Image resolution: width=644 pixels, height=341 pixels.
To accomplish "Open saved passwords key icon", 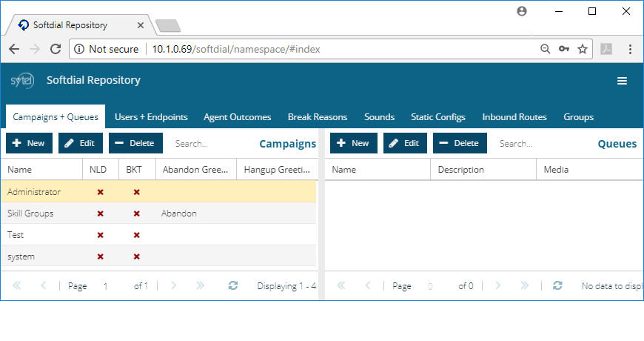I will (x=564, y=49).
